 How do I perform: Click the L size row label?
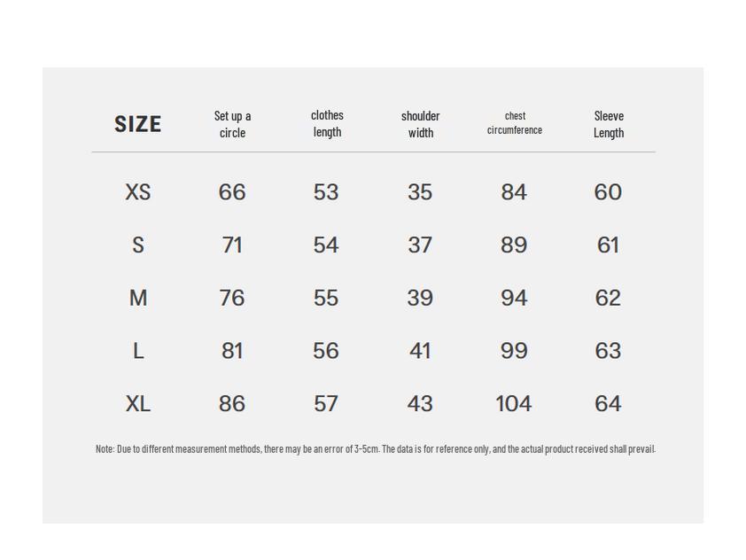(x=137, y=352)
